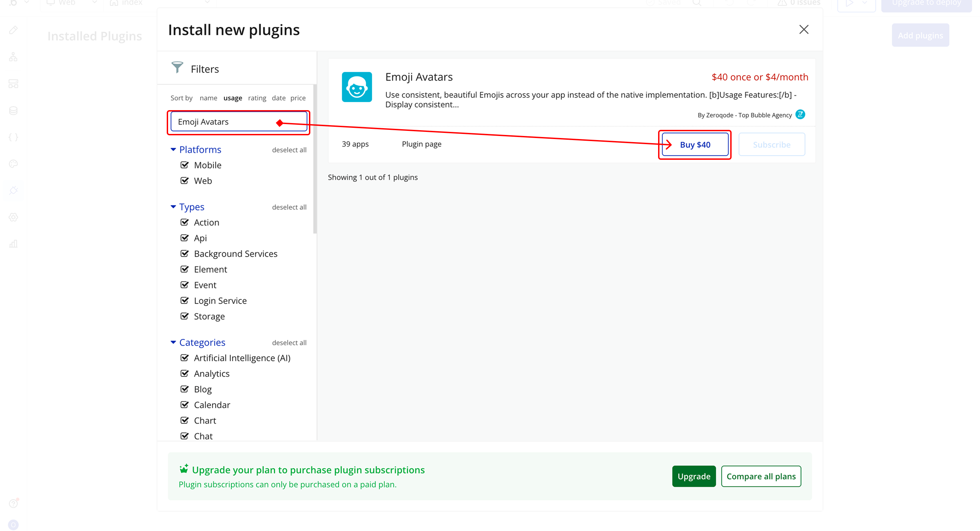Open the Data tab database icon in sidebar
The width and height of the screenshot is (980, 531).
pyautogui.click(x=13, y=110)
